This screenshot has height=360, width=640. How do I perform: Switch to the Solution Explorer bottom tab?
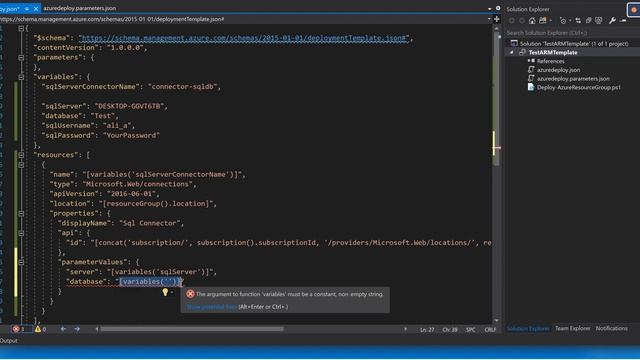click(528, 328)
